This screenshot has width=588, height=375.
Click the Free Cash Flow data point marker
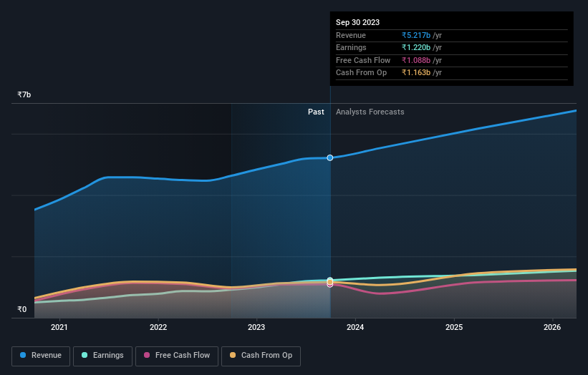(x=330, y=285)
